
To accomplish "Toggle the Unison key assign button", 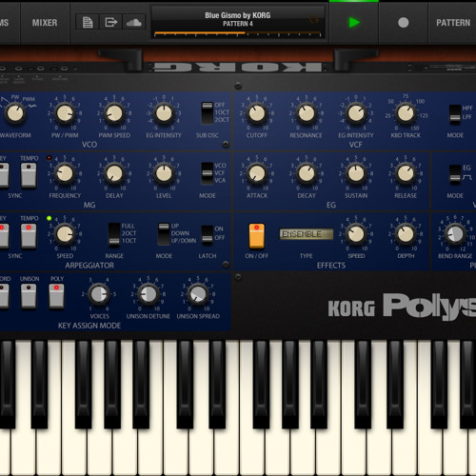I will (29, 296).
